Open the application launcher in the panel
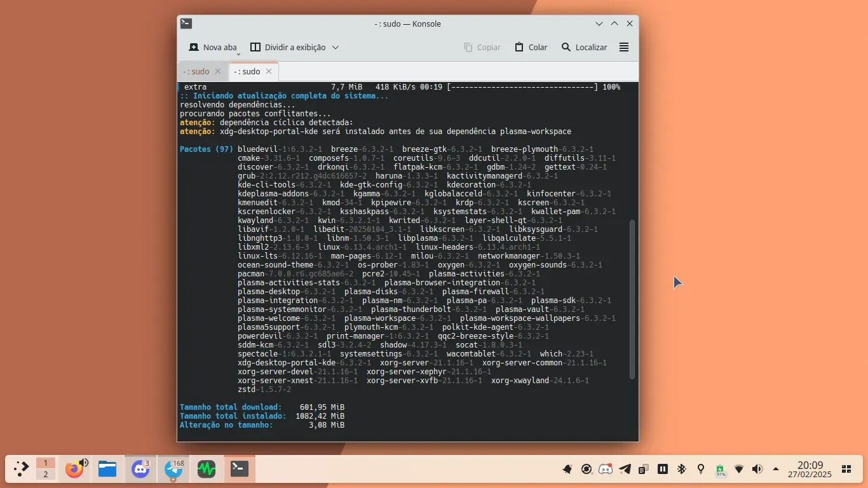 (21, 469)
